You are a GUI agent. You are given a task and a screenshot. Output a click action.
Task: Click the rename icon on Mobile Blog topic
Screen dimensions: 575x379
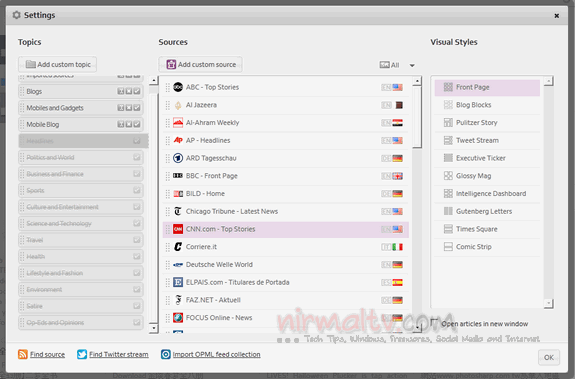pyautogui.click(x=121, y=124)
